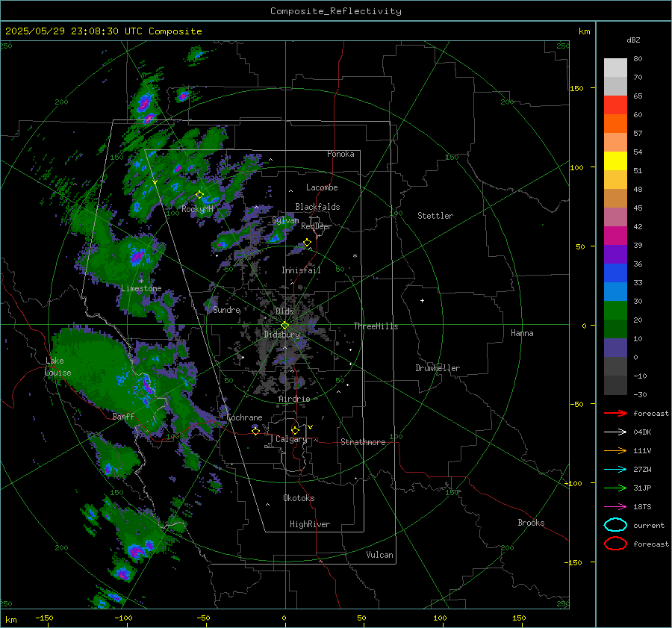The image size is (672, 628).
Task: Click the Airdrie map label
Action: [x=294, y=399]
